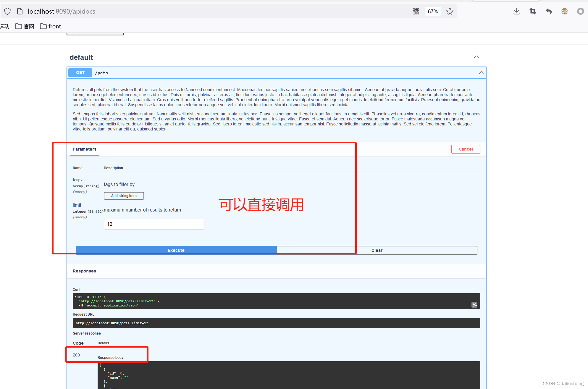Click the crop screenshot icon in toolbar

coord(532,11)
